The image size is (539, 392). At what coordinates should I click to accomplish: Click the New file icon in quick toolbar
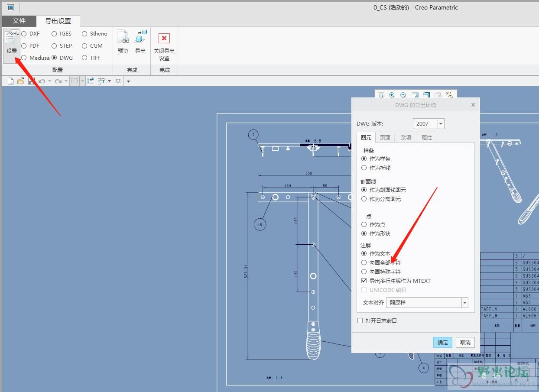[x=10, y=81]
